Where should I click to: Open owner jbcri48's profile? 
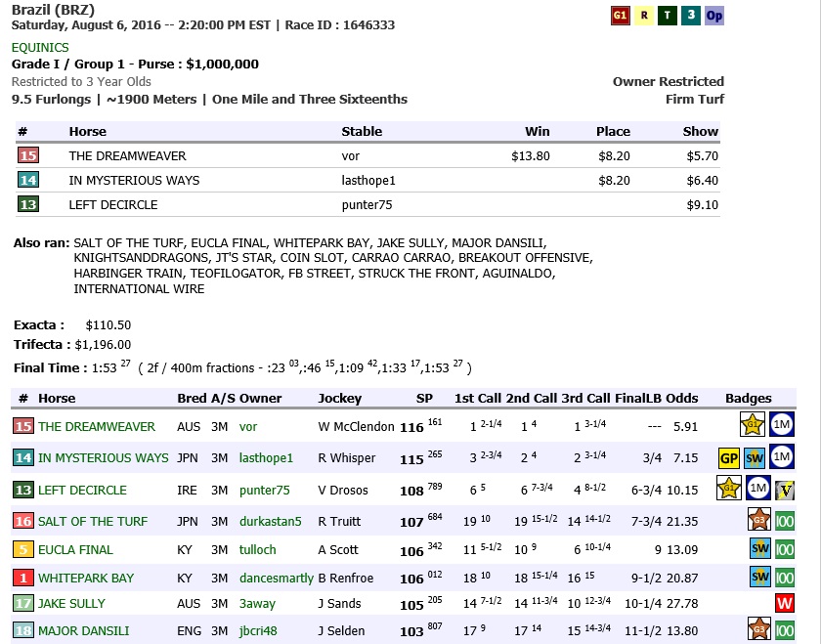[x=258, y=631]
